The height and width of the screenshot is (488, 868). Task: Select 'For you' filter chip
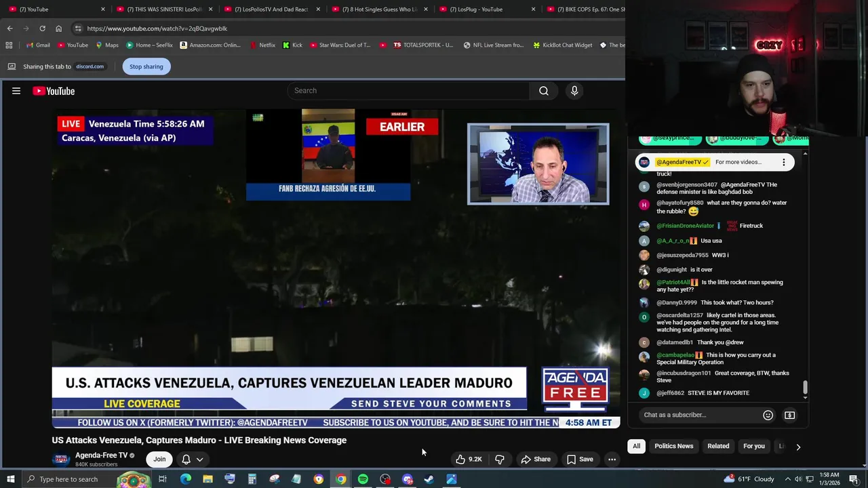point(753,446)
